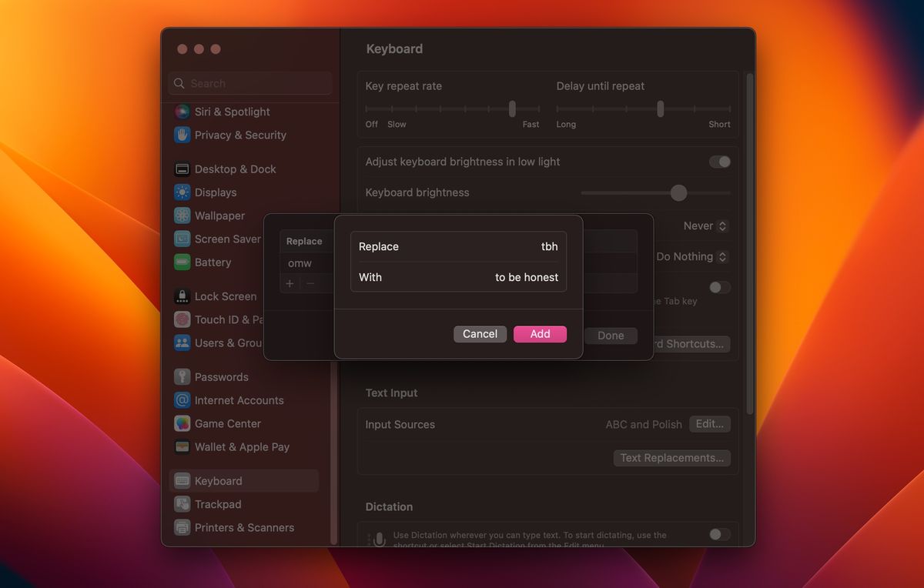Image resolution: width=924 pixels, height=588 pixels.
Task: Toggle the switch next to the Tab key option
Action: (x=719, y=287)
